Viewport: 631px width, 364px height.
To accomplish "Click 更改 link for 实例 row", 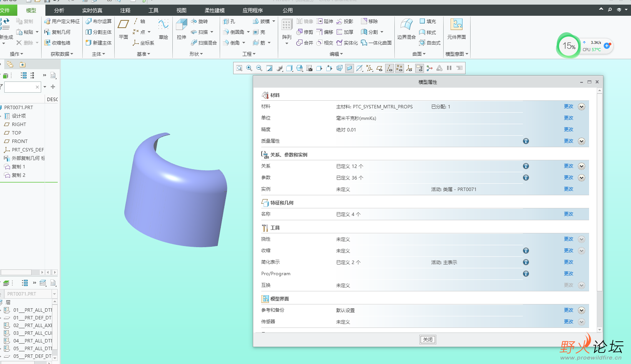I will pos(568,189).
